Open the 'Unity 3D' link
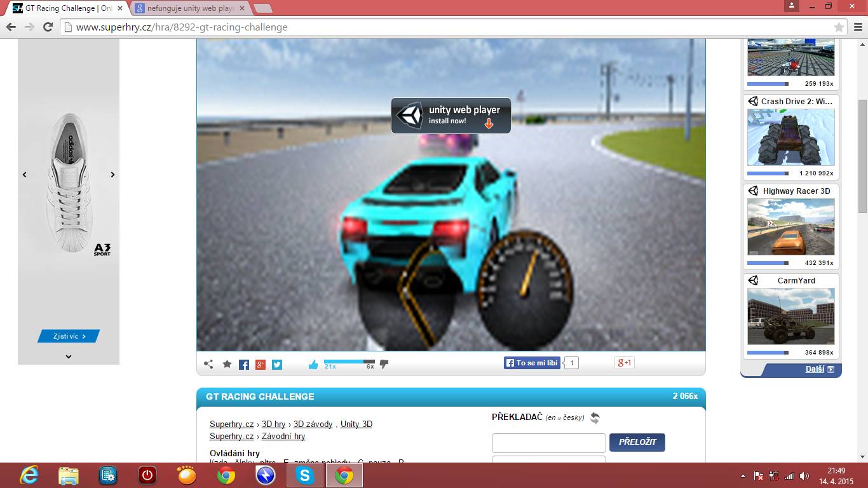The width and height of the screenshot is (868, 488). click(x=356, y=424)
